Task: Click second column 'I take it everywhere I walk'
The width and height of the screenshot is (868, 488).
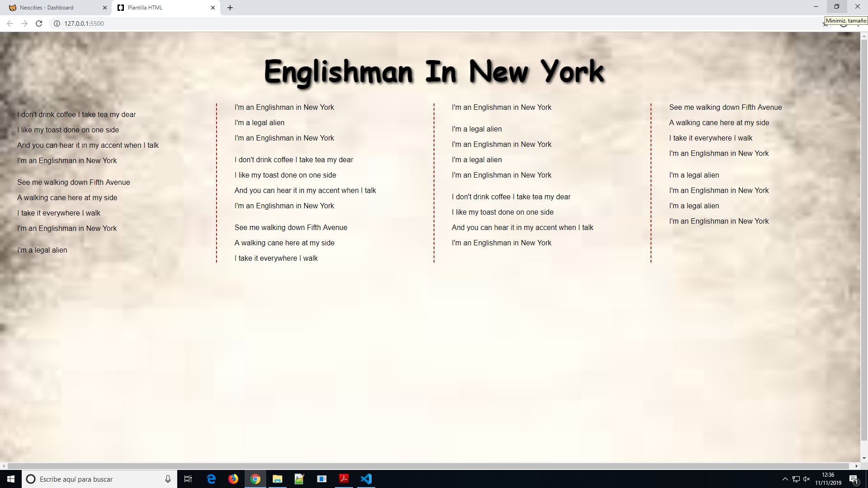Action: pyautogui.click(x=276, y=258)
